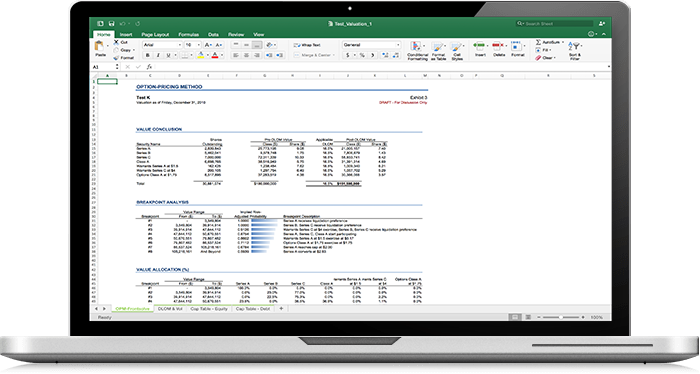Image resolution: width=700 pixels, height=374 pixels.
Task: Click the Delete cells icon
Action: coord(498,46)
